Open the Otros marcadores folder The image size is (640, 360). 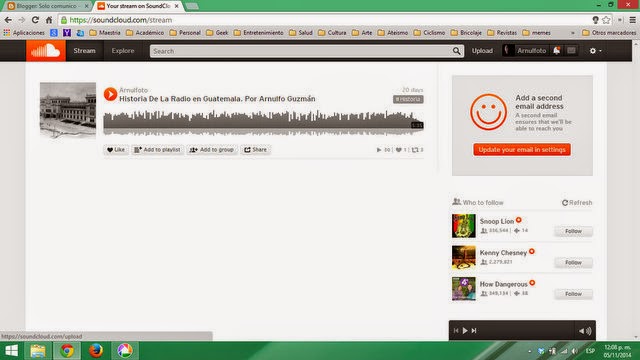(609, 33)
